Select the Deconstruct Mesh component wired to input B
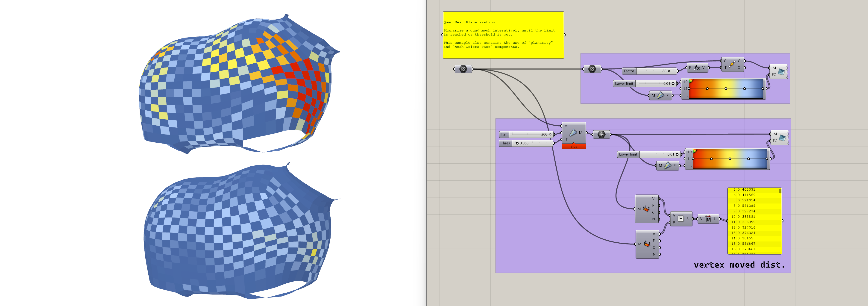Screen dimensions: 868x306 coord(647,244)
